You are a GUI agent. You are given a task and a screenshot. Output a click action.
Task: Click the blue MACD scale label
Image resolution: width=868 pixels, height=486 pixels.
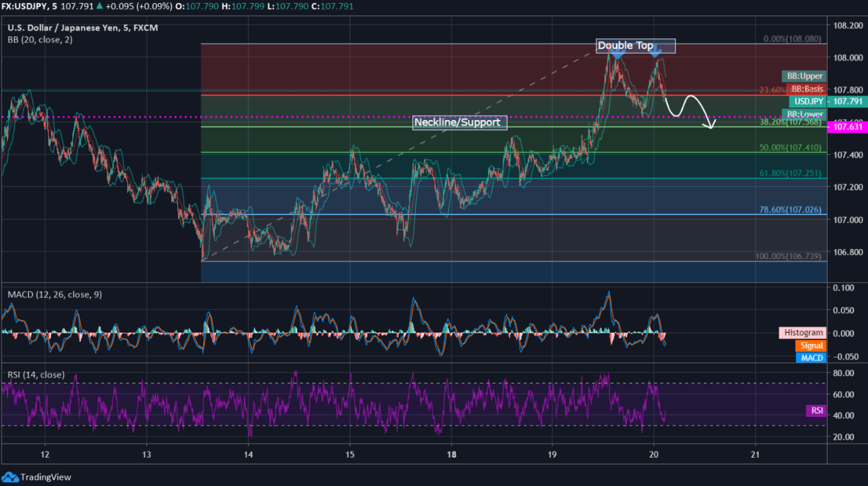pyautogui.click(x=811, y=358)
